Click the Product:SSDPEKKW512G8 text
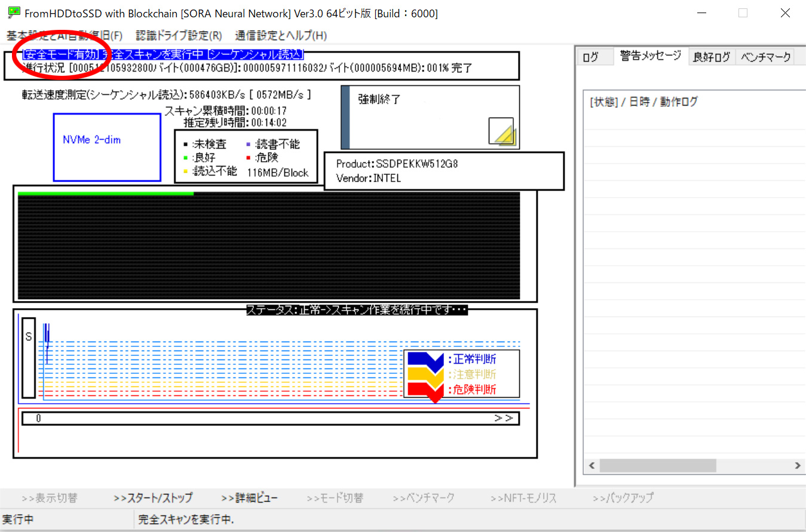Viewport: 806px width, 532px height. point(397,164)
